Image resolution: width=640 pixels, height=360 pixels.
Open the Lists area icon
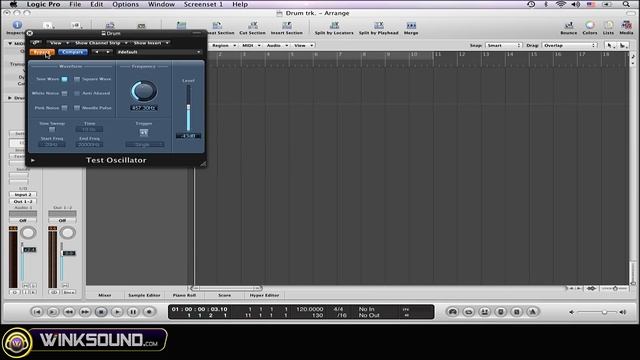click(x=608, y=25)
